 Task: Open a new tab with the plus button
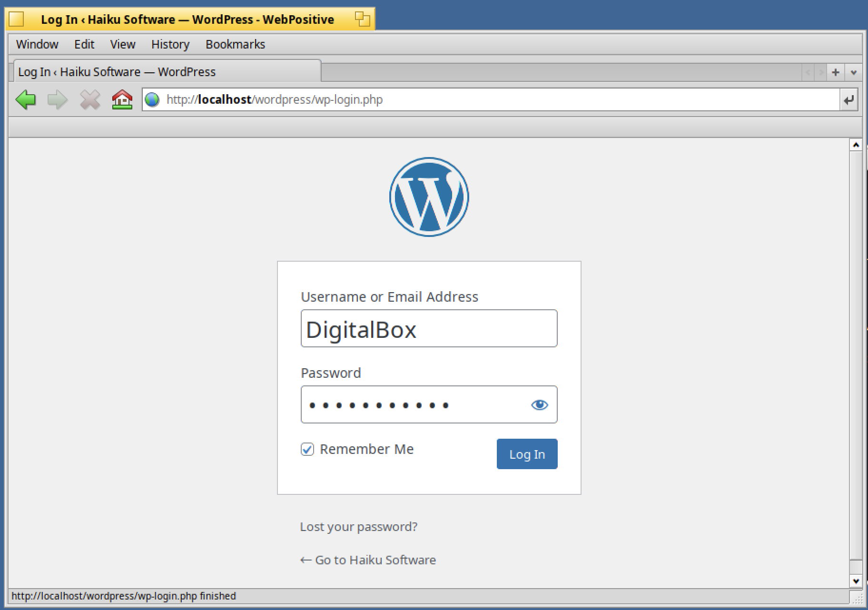click(835, 72)
